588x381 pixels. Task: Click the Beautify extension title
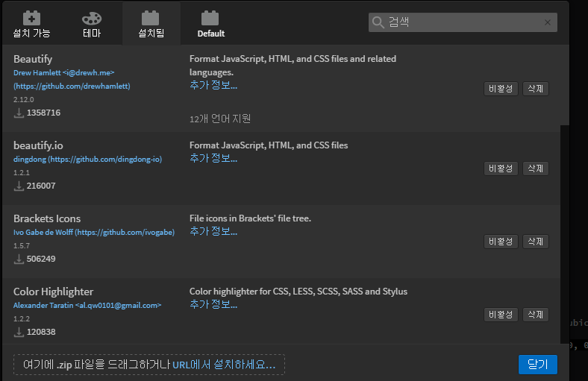(33, 59)
